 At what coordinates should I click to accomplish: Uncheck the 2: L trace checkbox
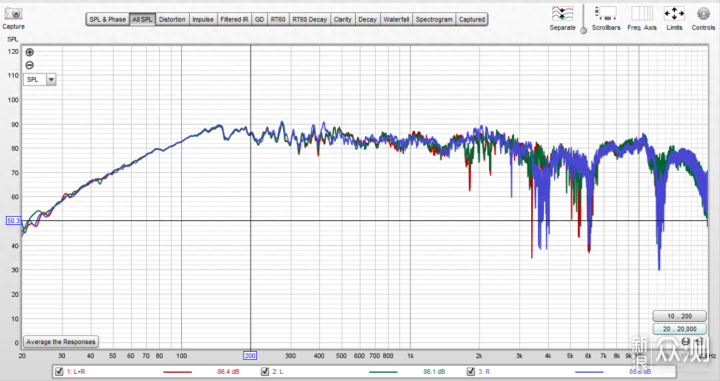tap(264, 371)
